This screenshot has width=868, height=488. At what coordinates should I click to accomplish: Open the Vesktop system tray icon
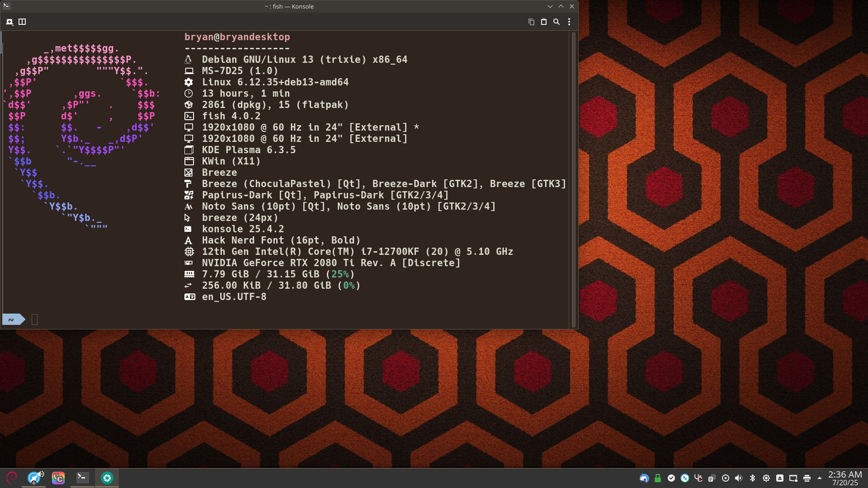pyautogui.click(x=698, y=478)
